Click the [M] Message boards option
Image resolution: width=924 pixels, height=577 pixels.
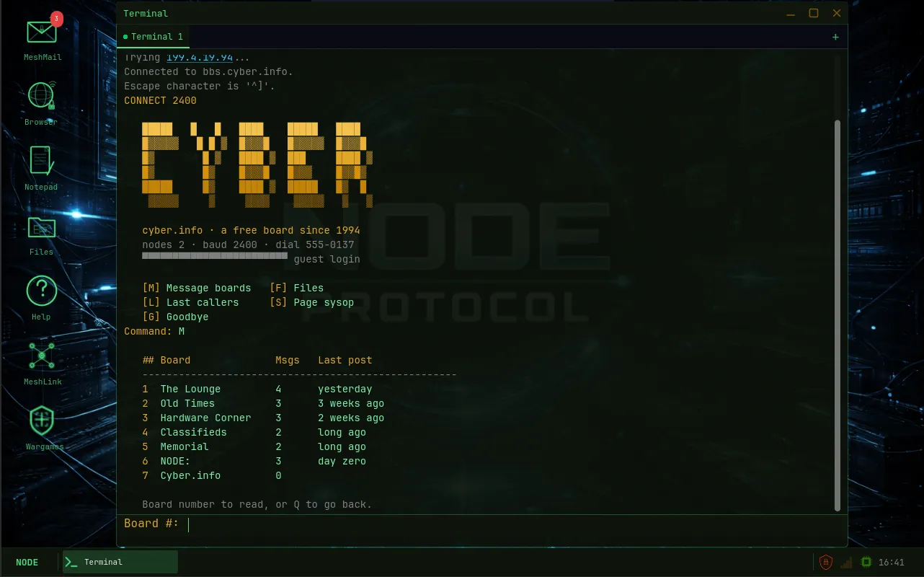point(197,288)
